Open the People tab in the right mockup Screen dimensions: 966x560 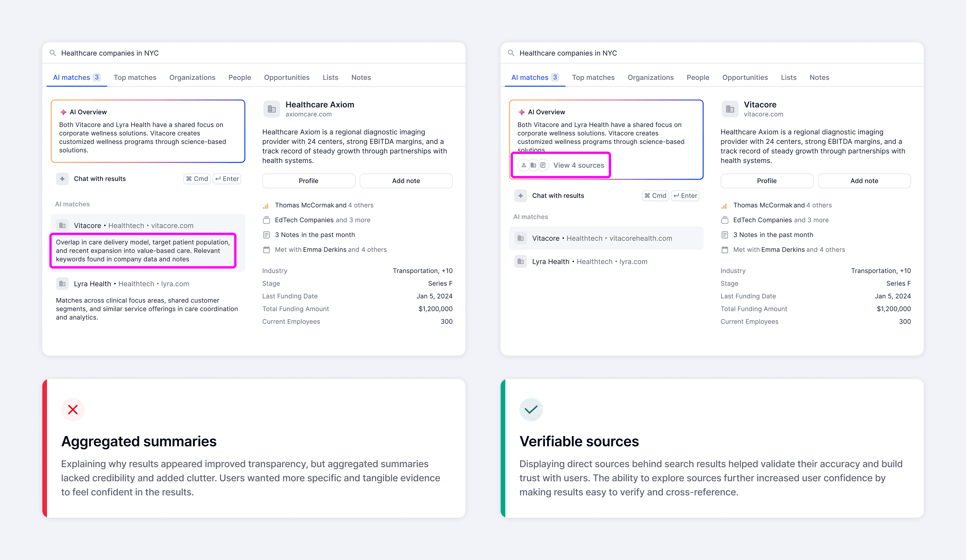pyautogui.click(x=698, y=78)
